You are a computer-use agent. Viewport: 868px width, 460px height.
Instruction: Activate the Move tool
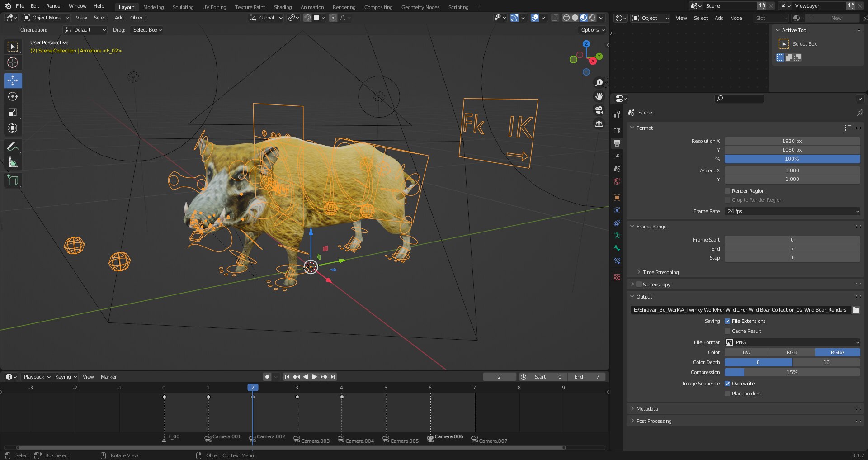pos(13,81)
